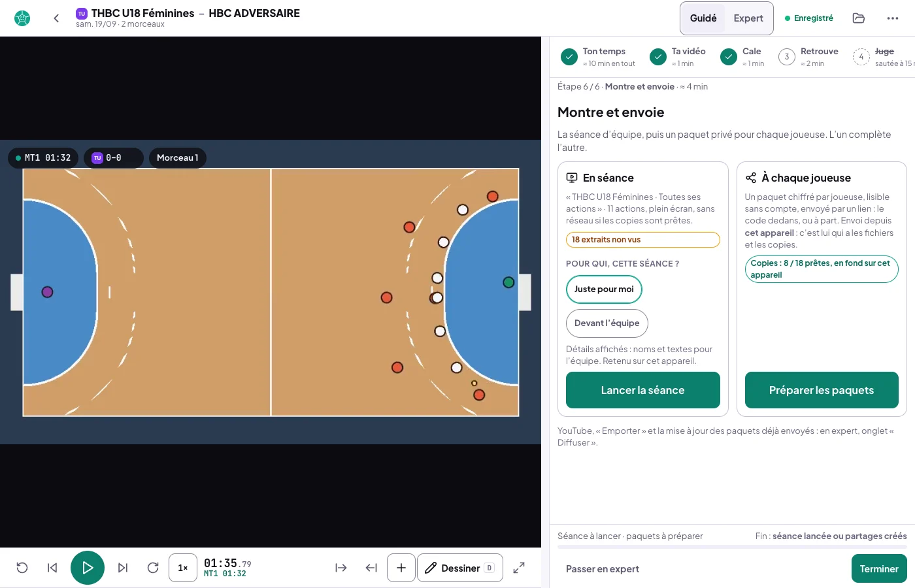Skip to next clip
915x588 pixels.
123,568
